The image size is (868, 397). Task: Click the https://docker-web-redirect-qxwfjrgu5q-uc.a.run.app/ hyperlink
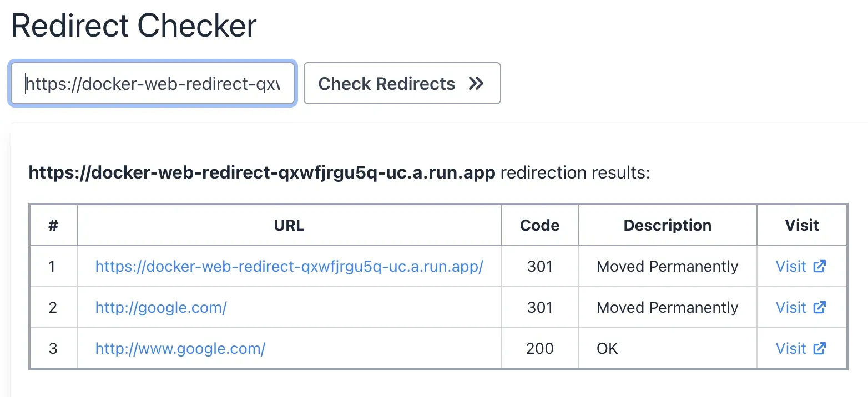(x=289, y=266)
